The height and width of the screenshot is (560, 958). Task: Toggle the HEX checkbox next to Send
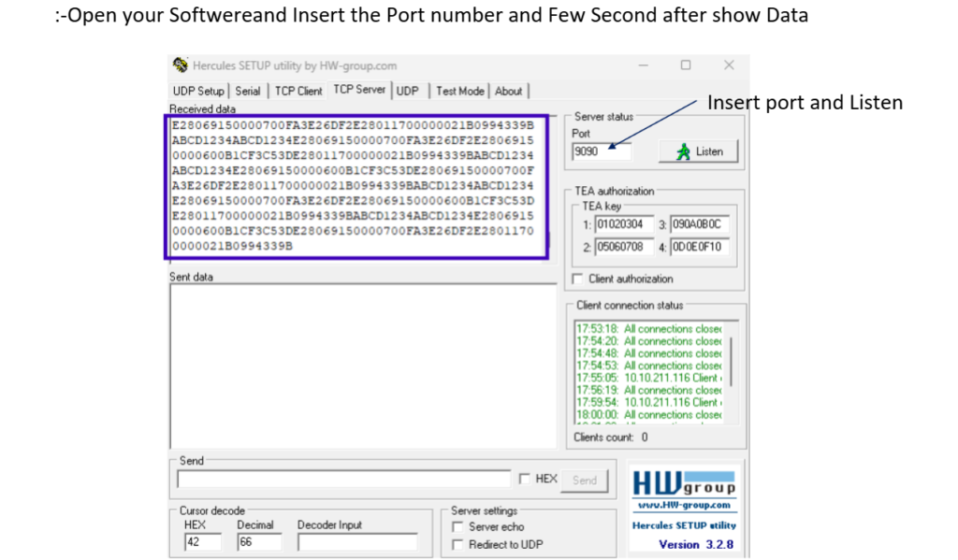pos(524,479)
